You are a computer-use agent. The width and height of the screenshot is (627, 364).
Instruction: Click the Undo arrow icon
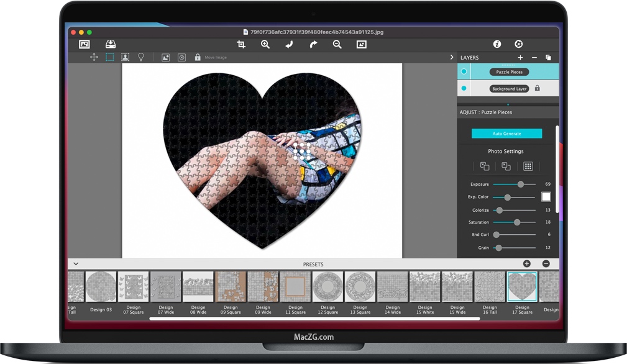coord(290,44)
